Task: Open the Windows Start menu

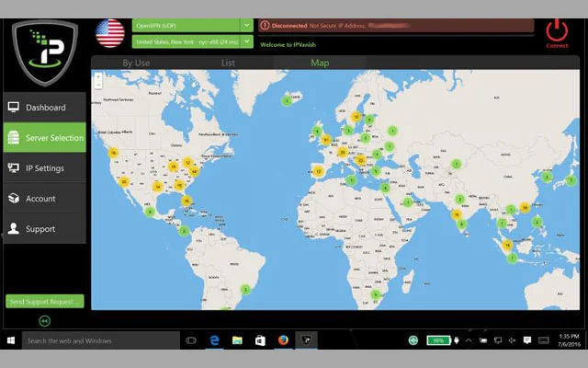Action: coord(11,340)
